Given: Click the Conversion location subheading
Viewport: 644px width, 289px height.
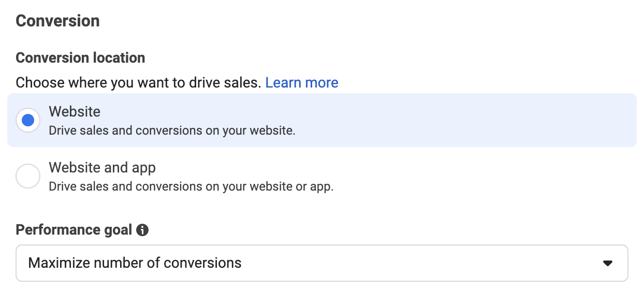Looking at the screenshot, I should coord(80,58).
